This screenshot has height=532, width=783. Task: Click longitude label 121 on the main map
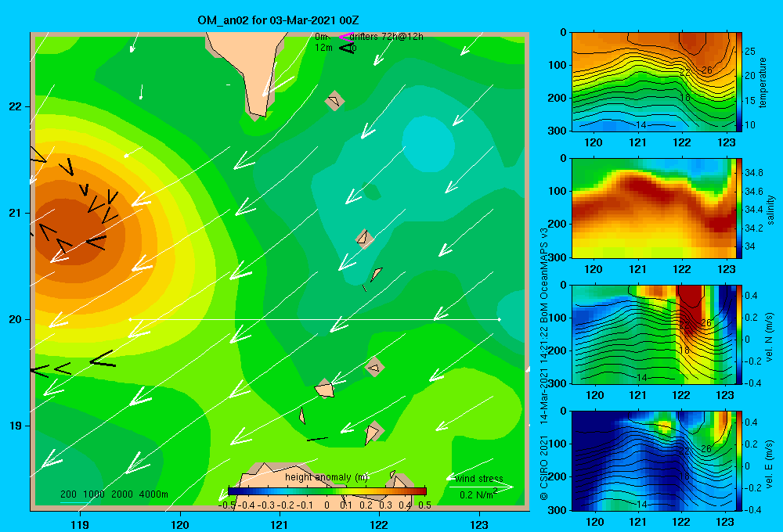coord(280,524)
